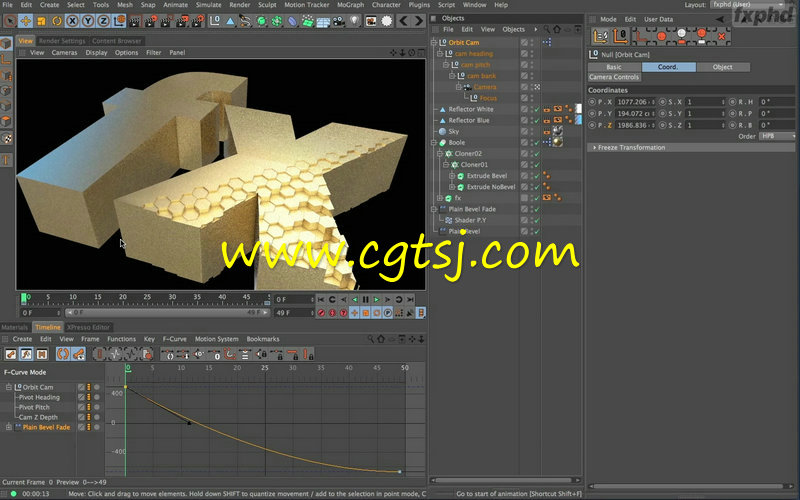Open the MoGraph menu
The width and height of the screenshot is (800, 500).
[x=349, y=5]
